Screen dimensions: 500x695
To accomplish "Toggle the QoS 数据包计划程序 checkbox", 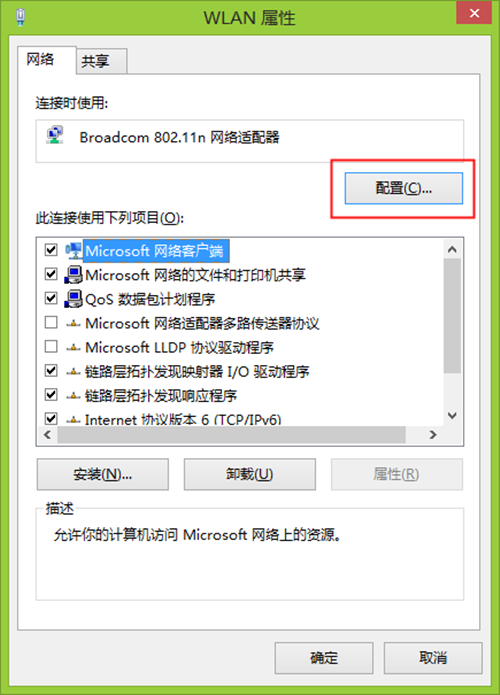I will [x=51, y=298].
